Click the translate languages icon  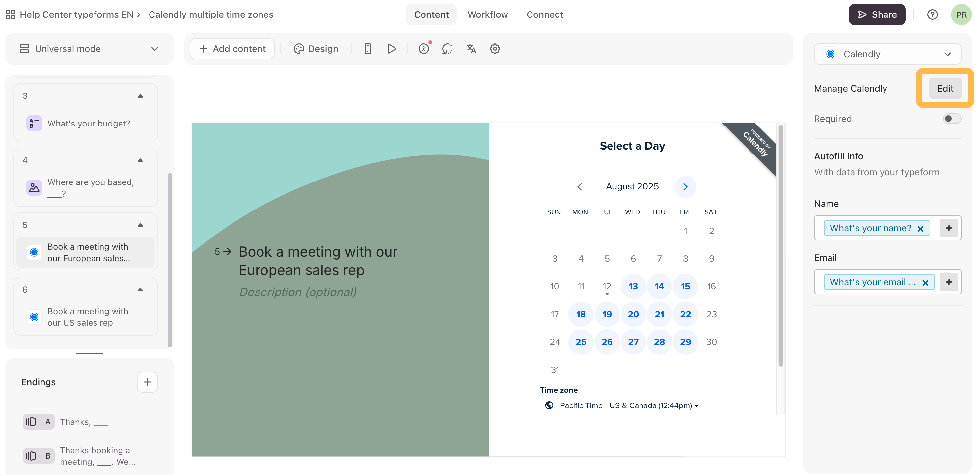(471, 49)
